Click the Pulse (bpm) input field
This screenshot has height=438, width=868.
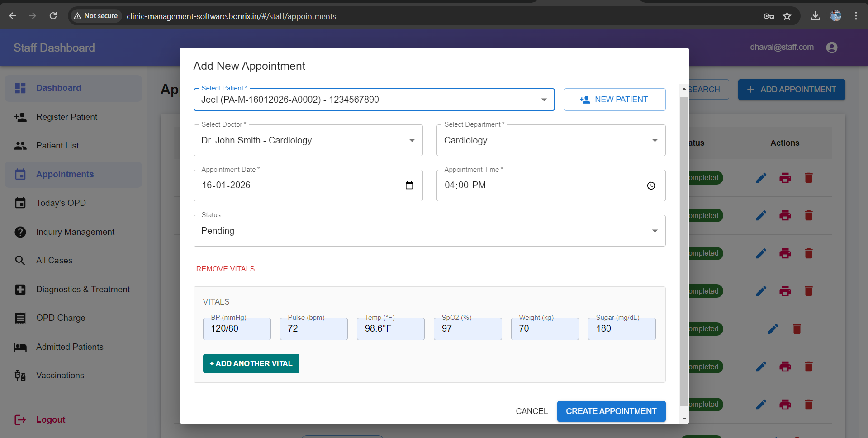click(x=313, y=328)
